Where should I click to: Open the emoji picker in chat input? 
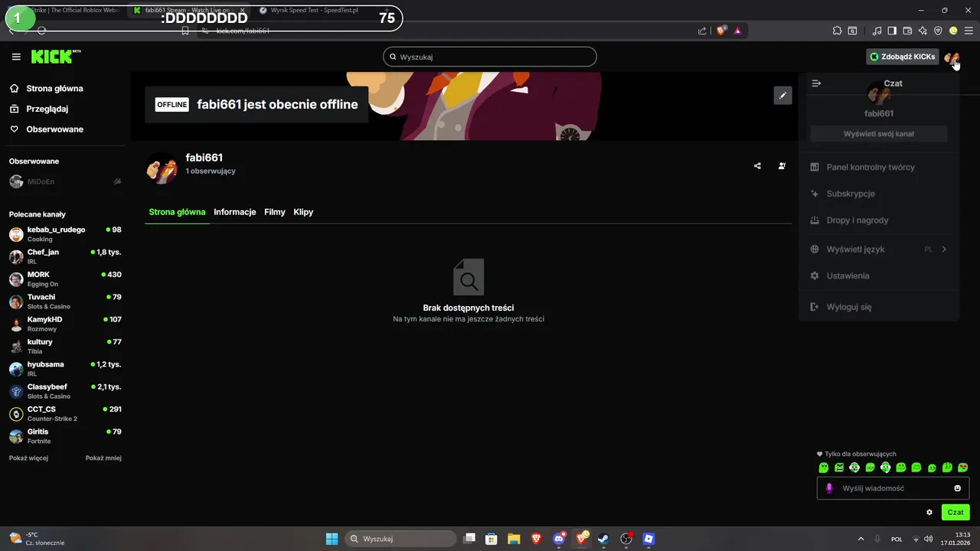click(x=957, y=488)
